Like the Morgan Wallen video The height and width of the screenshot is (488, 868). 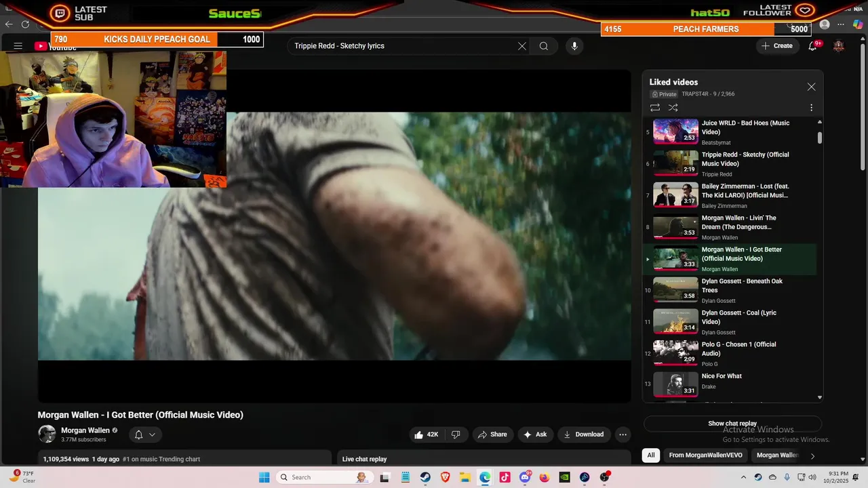(426, 434)
